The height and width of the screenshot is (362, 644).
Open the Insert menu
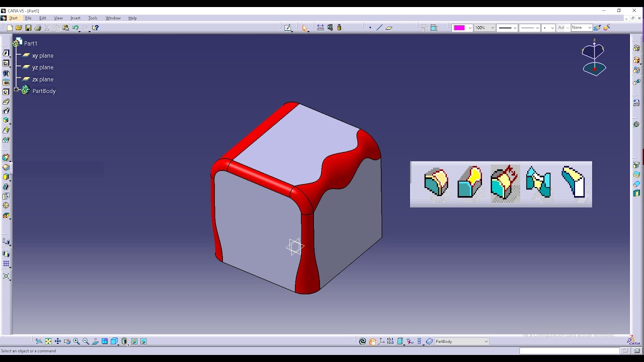(75, 18)
